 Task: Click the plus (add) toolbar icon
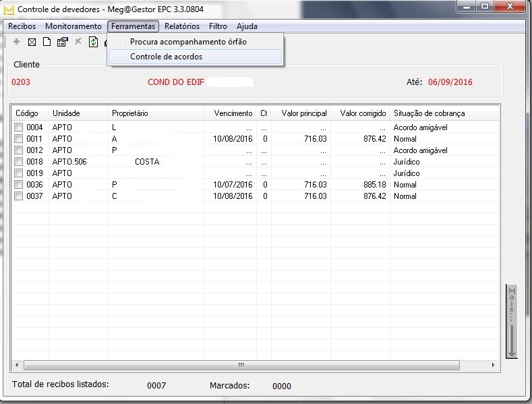17,42
